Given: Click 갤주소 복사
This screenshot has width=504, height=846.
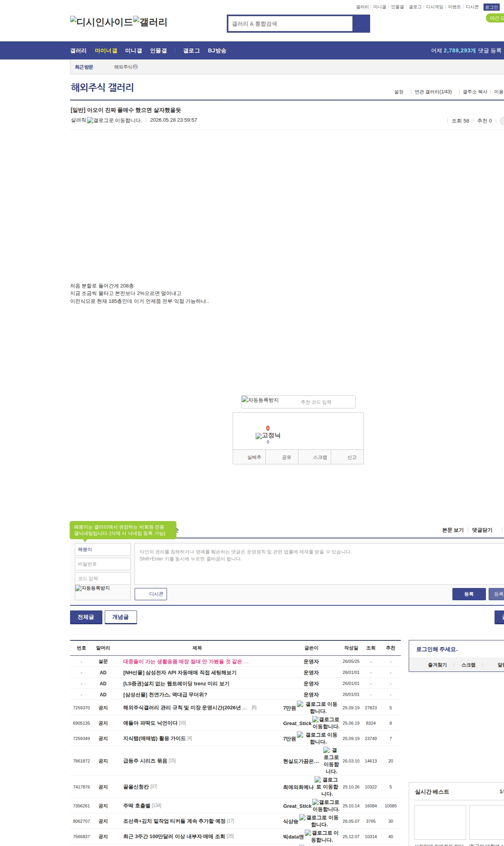Looking at the screenshot, I should pyautogui.click(x=475, y=92).
